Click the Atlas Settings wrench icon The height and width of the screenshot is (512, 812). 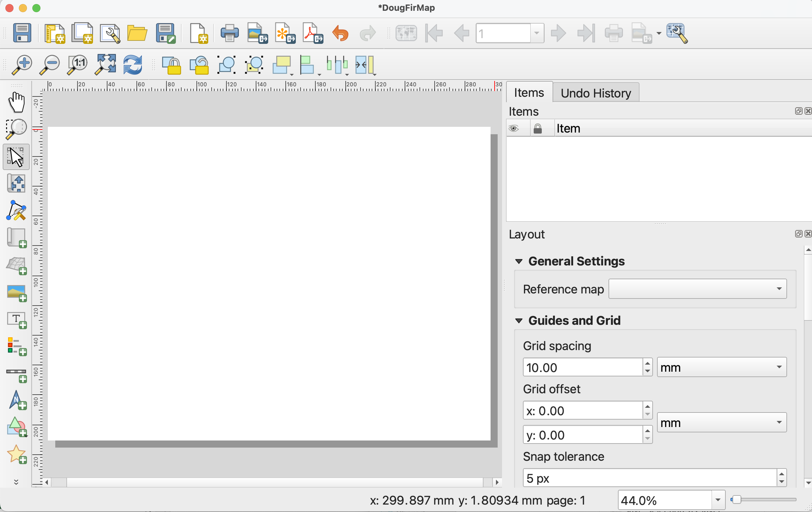tap(677, 33)
